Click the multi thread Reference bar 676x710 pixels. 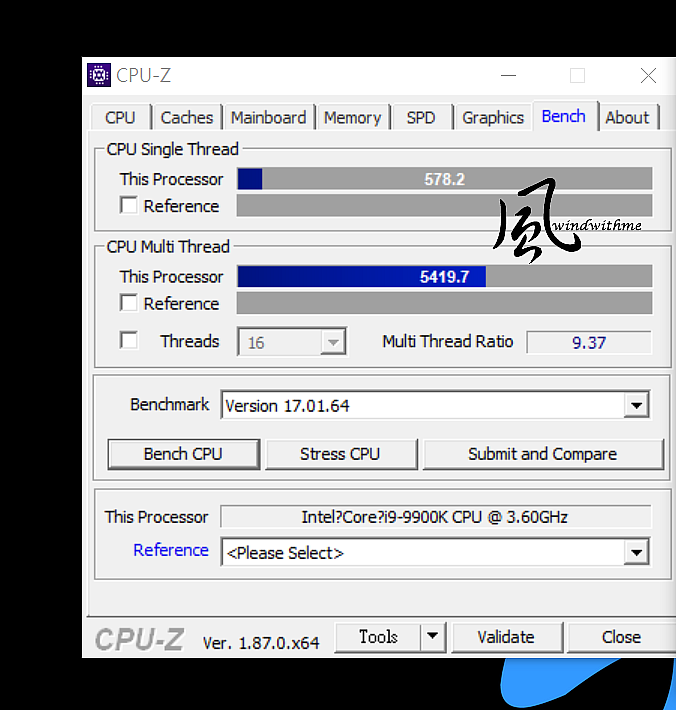(x=445, y=303)
